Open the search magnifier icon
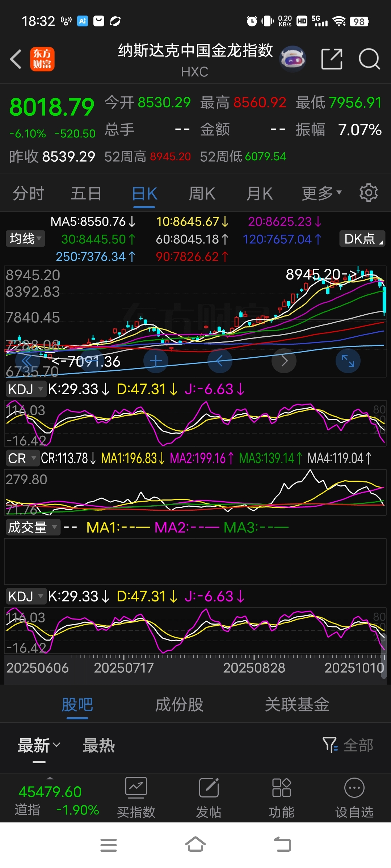 tap(369, 59)
